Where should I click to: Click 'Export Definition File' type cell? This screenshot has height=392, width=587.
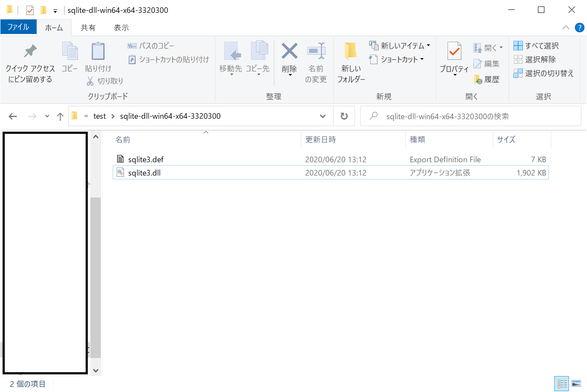[445, 159]
